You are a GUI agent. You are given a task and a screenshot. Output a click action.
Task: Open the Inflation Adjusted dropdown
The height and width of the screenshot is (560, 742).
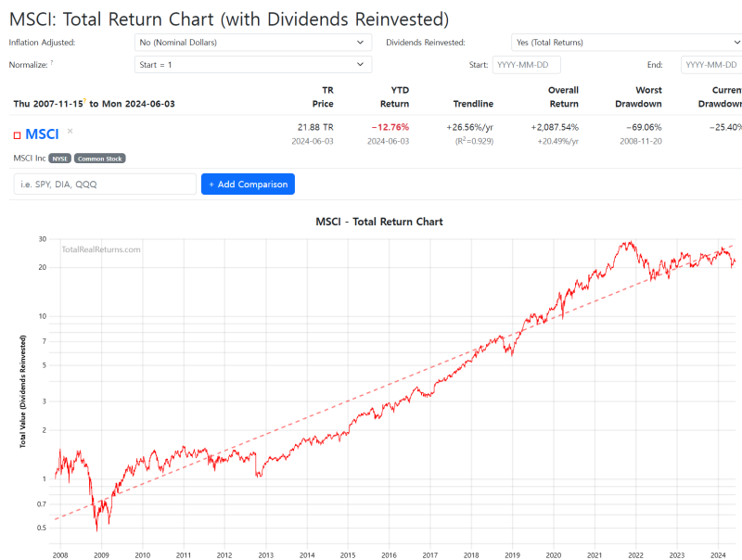(x=253, y=43)
